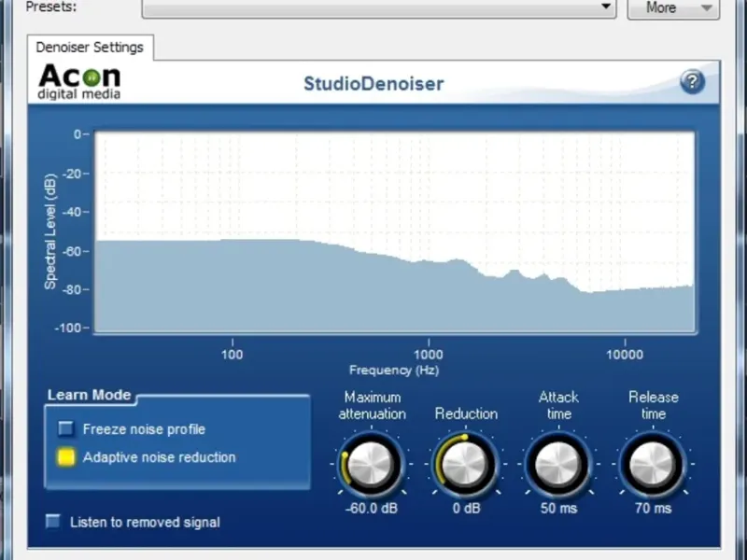
Task: Click the Attack time knob
Action: (x=558, y=464)
